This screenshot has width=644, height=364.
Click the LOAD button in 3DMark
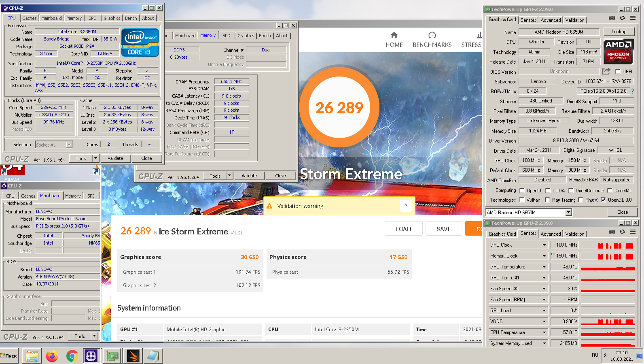[403, 229]
